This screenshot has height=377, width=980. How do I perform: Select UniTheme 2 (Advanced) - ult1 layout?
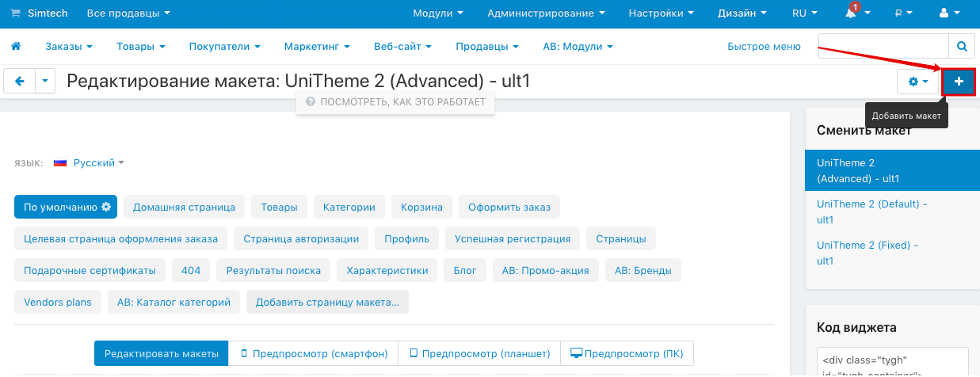click(x=892, y=170)
